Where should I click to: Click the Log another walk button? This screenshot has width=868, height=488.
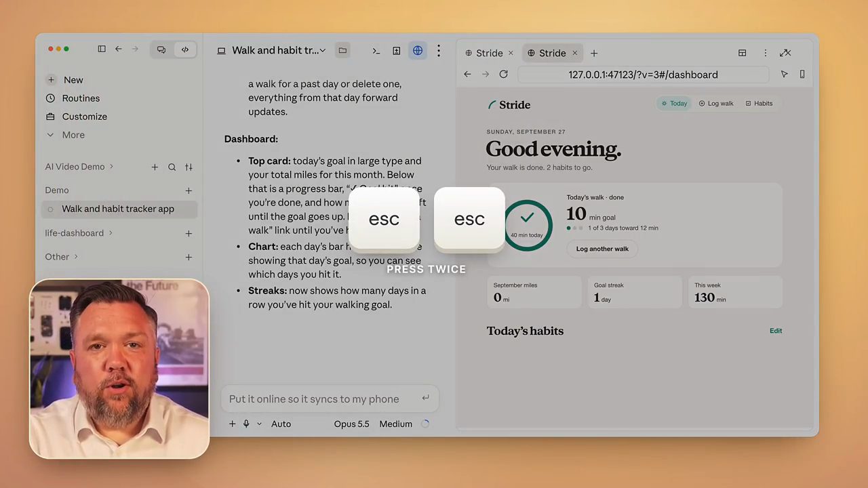pos(602,249)
